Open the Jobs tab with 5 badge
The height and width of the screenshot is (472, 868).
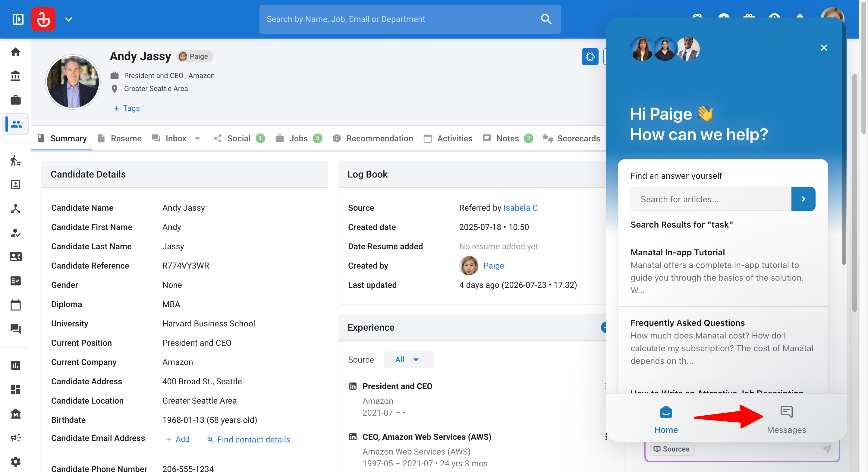click(299, 138)
